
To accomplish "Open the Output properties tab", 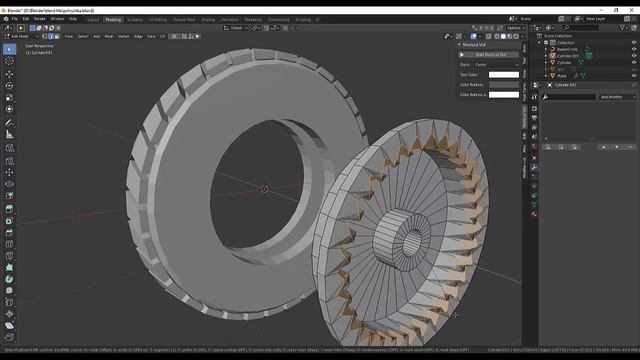I will [534, 118].
